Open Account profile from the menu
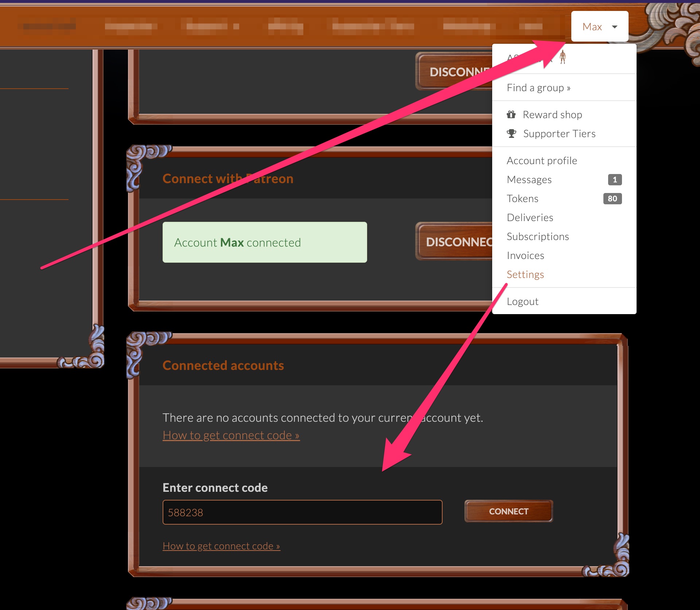Viewport: 700px width, 610px height. click(x=542, y=161)
